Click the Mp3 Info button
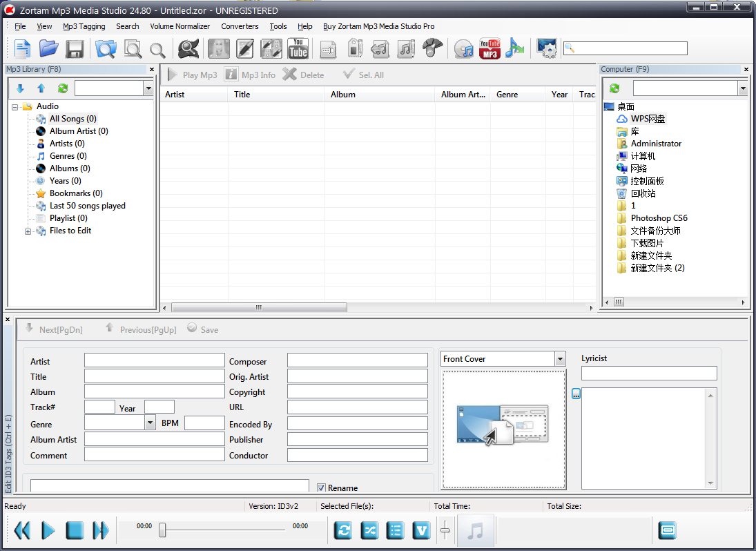Image resolution: width=756 pixels, height=551 pixels. [251, 75]
